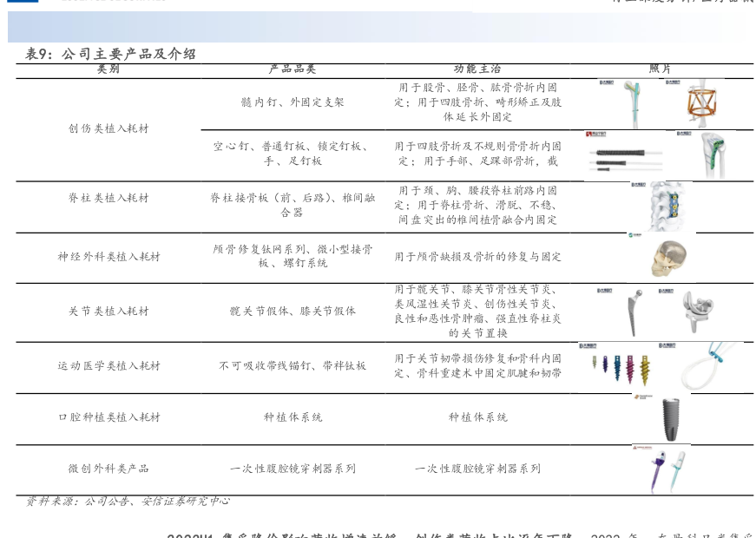Click the 不可吸收带线锚钉、带袢钛板 cell
This screenshot has width=756, height=538.
(x=293, y=365)
